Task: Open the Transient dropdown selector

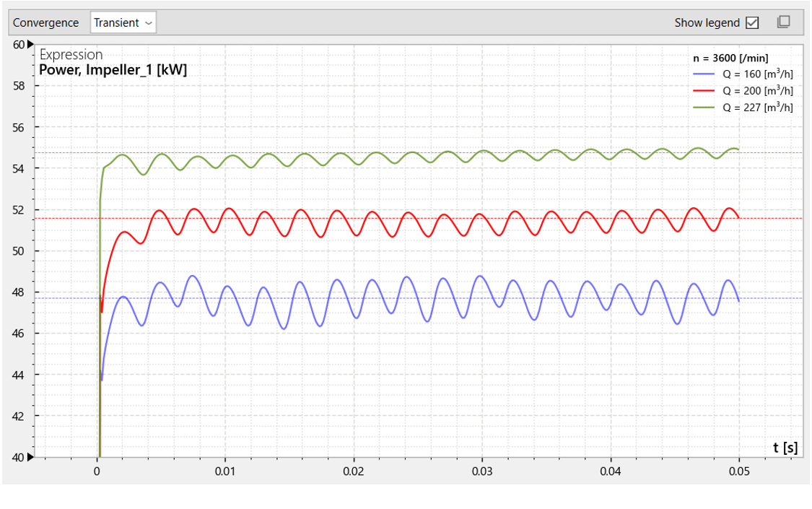Action: pos(123,23)
